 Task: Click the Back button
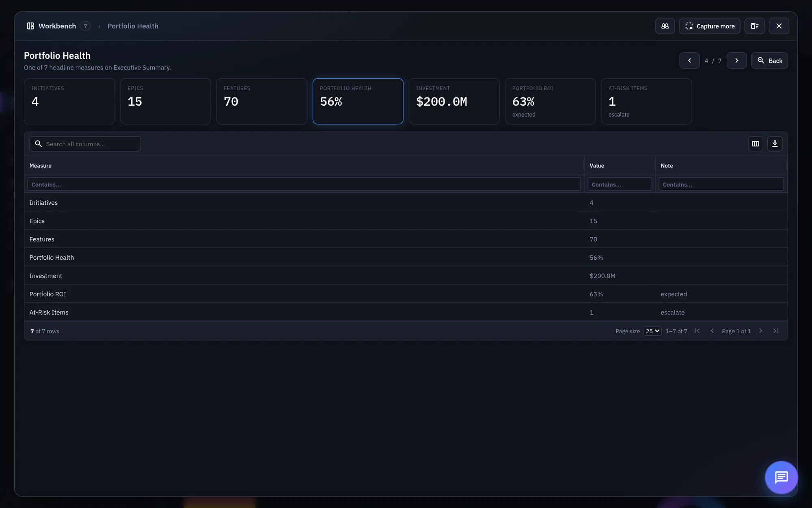[769, 61]
